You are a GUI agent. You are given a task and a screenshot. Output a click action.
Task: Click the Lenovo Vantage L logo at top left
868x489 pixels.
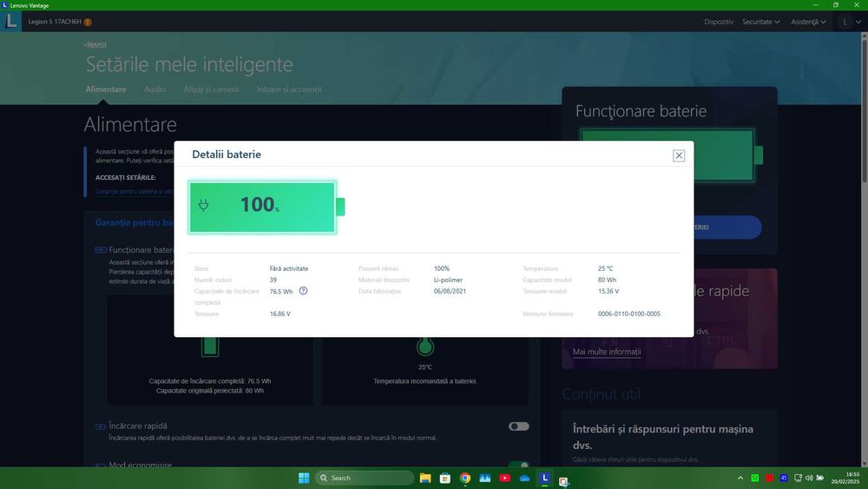coord(11,21)
